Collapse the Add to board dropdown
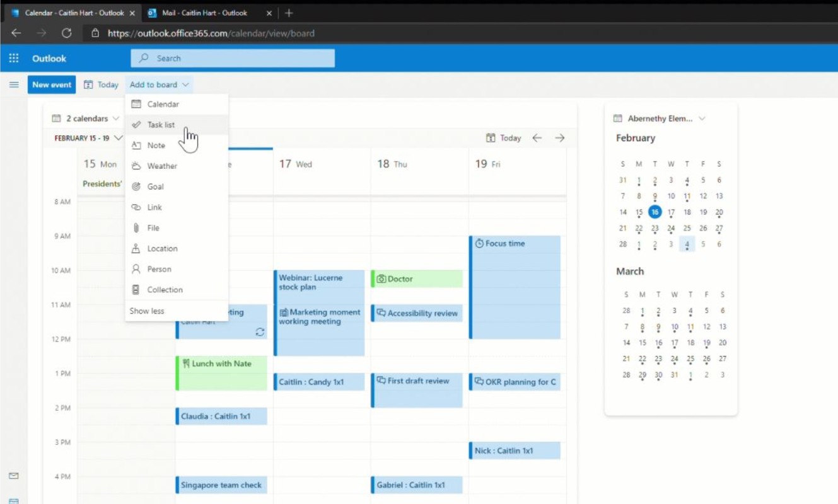Screen dimensions: 838x504 click(x=159, y=84)
